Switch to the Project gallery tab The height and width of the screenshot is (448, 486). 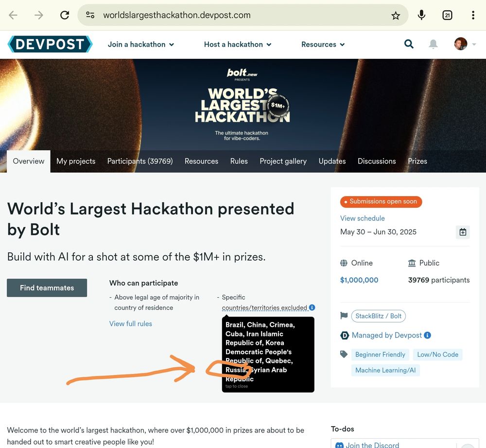click(x=283, y=161)
